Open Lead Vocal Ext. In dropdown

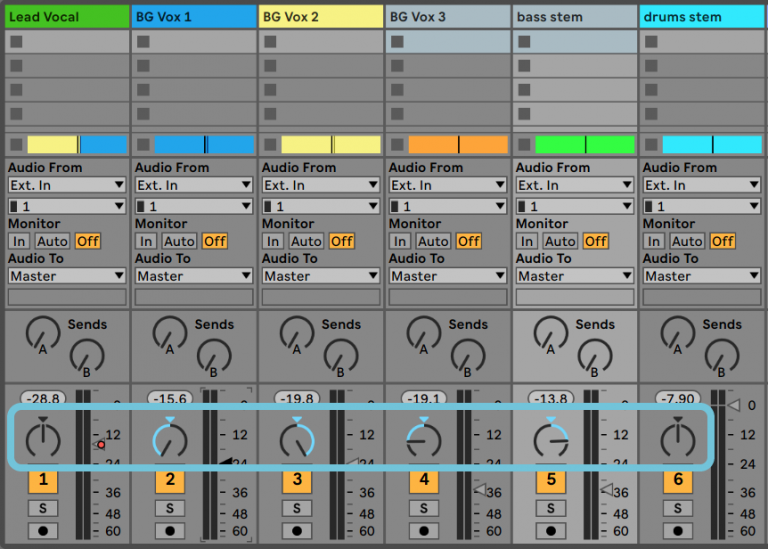[67, 185]
